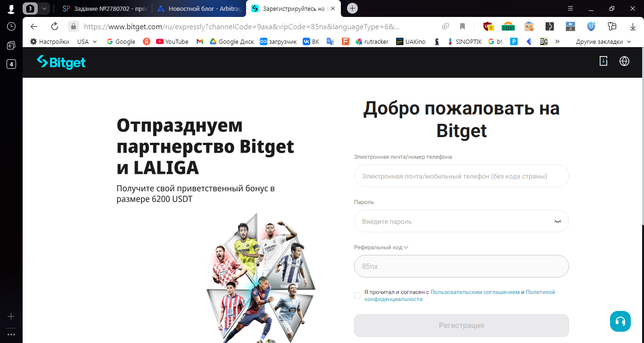Expand the Другие закладки folder
The width and height of the screenshot is (644, 343).
(603, 41)
